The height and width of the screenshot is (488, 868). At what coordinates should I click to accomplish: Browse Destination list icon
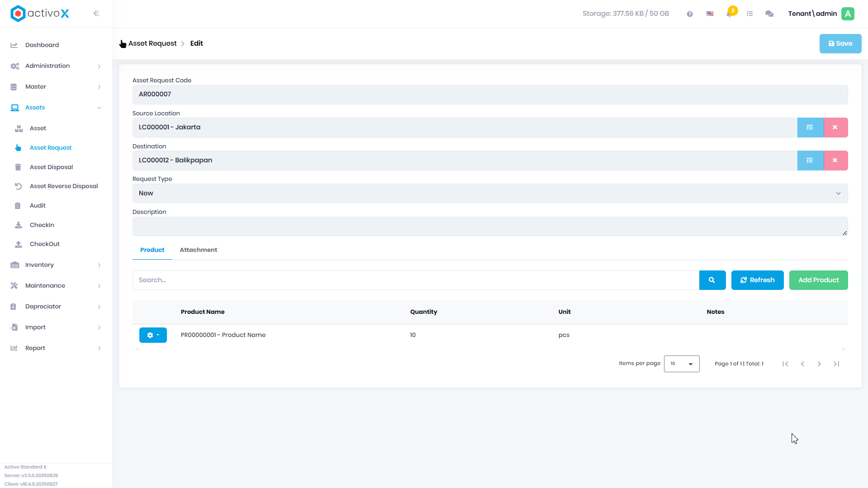click(x=810, y=161)
